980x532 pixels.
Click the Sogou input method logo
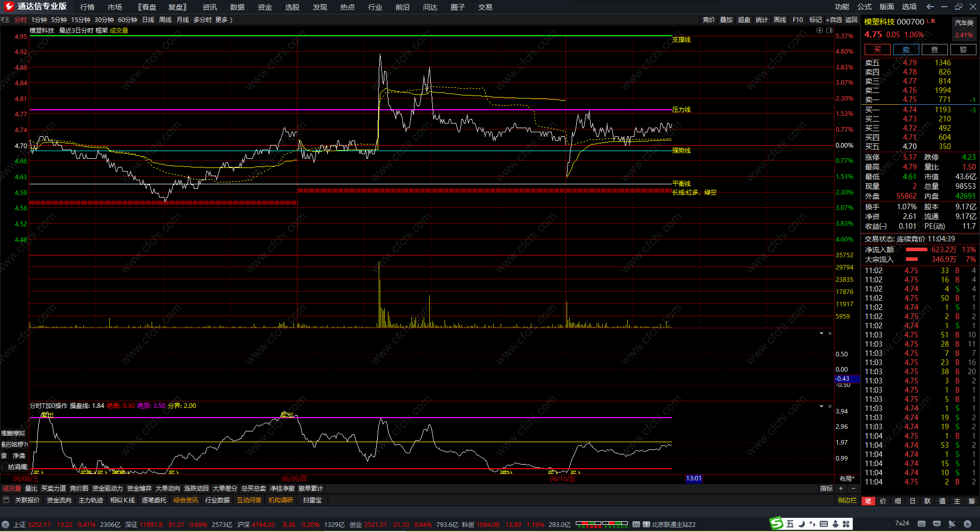[776, 523]
